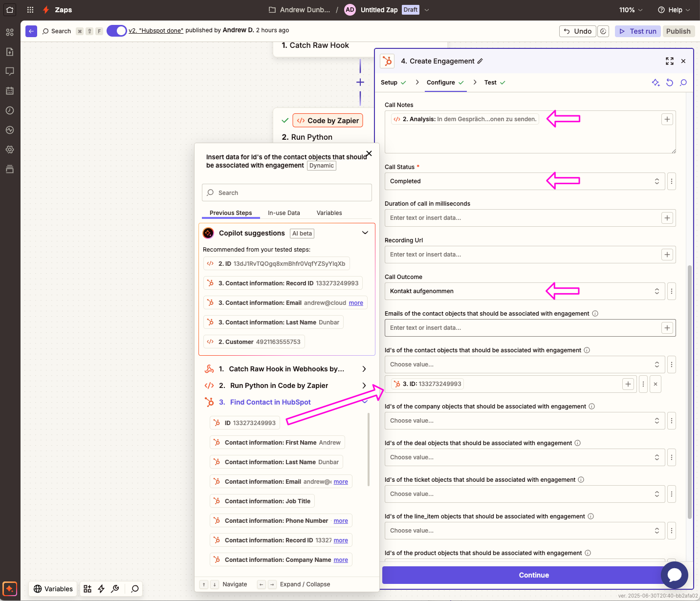700x601 pixels.
Task: Open the Help menu
Action: pyautogui.click(x=674, y=10)
